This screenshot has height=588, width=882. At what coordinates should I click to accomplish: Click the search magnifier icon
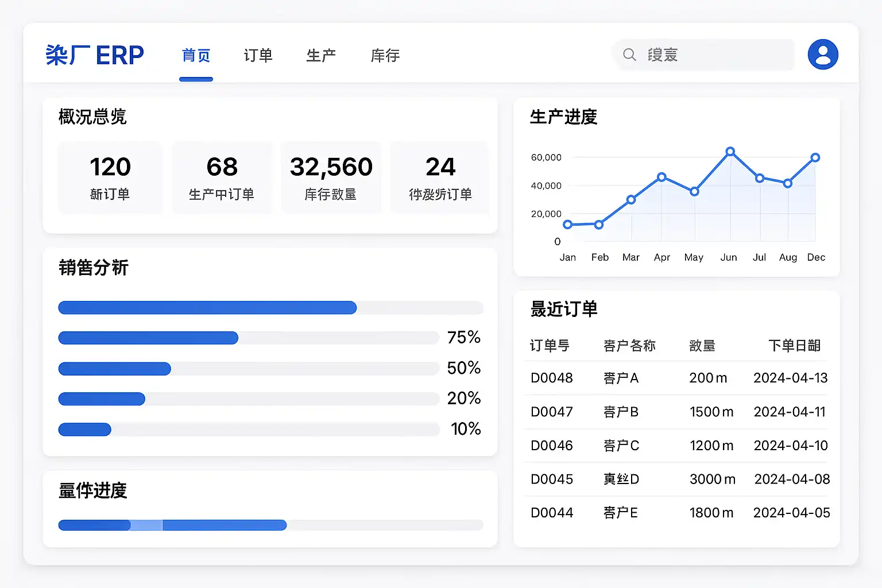[x=629, y=55]
